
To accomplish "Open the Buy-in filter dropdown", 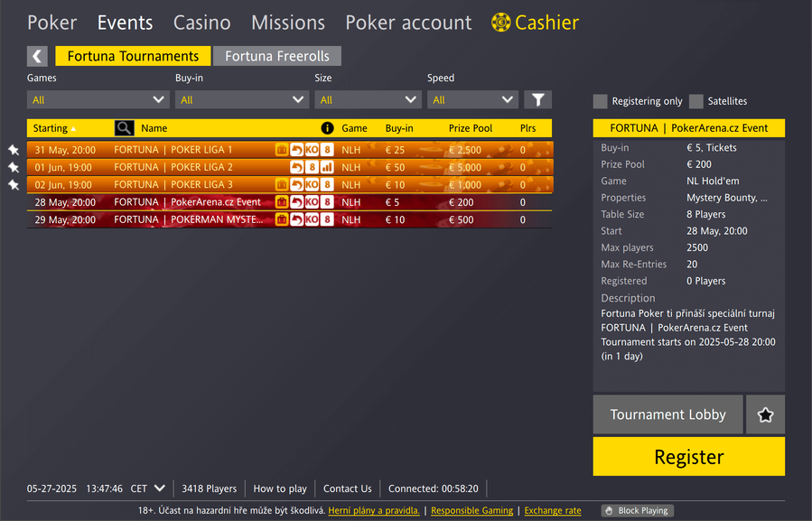I will click(242, 99).
